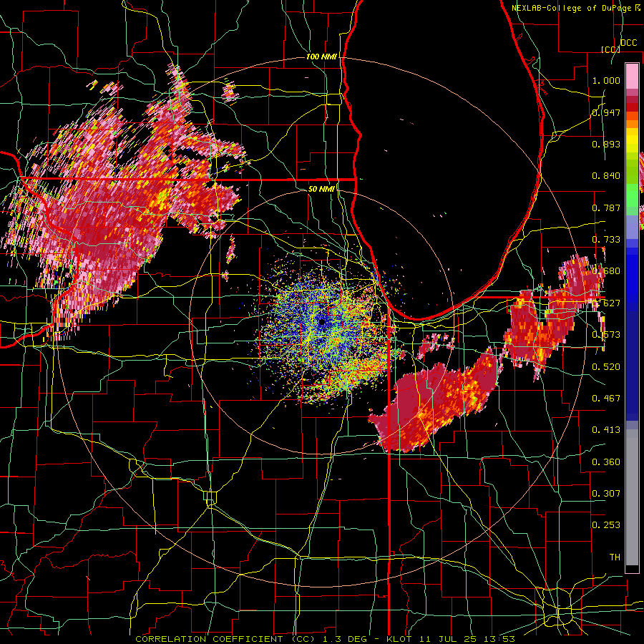The image size is (644, 644).
Task: Click the DCC label above the color scale
Action: coord(628,43)
